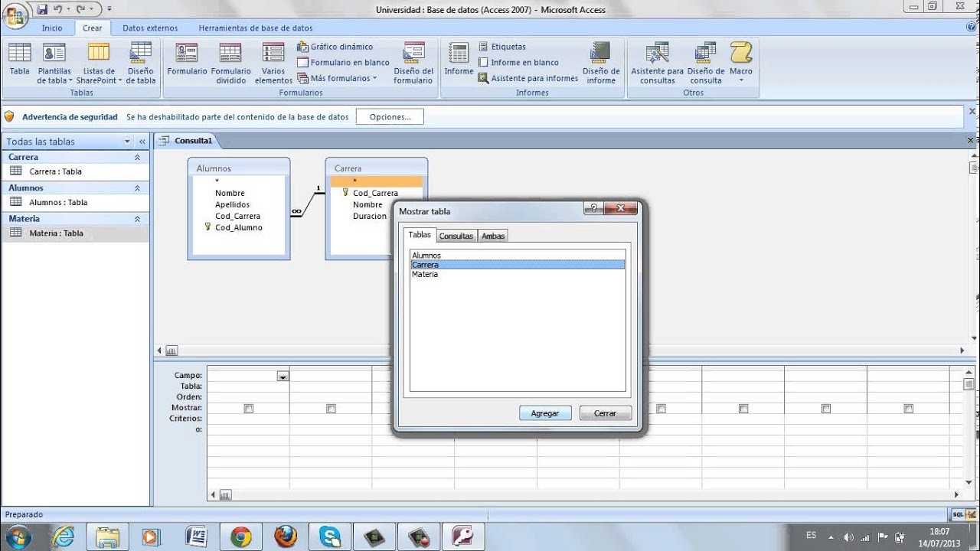Start Asistente para informes

point(528,78)
